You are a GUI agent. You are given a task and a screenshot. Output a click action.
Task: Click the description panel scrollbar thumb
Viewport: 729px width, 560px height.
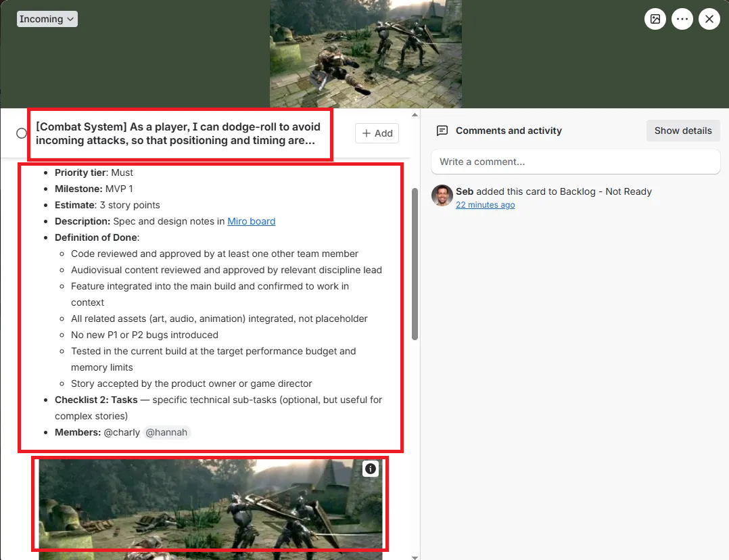coord(415,264)
